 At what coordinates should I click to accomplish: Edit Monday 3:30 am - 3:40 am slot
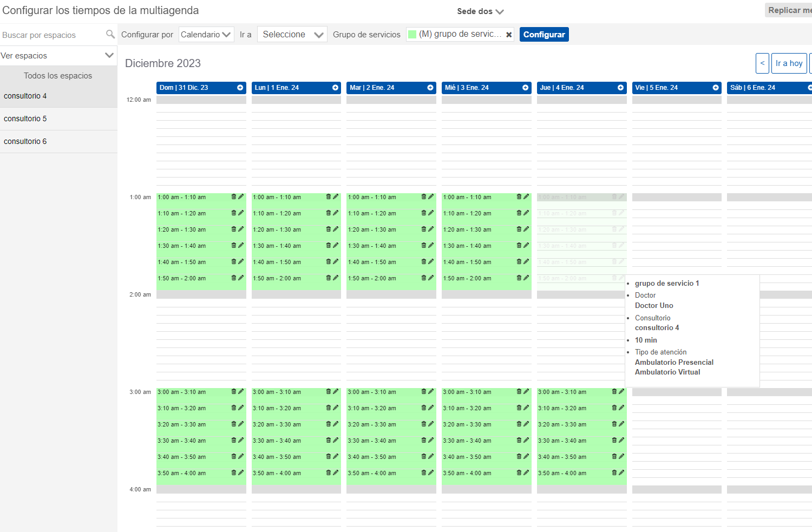tap(336, 441)
